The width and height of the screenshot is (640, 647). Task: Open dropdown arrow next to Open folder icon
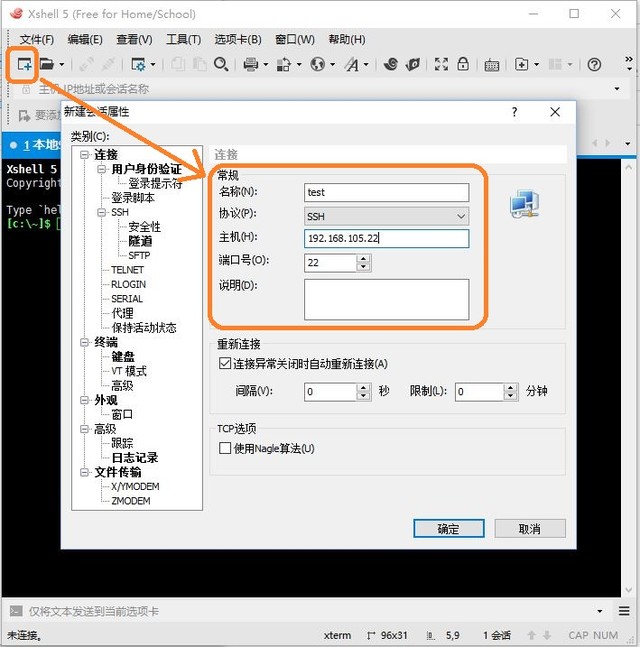point(62,64)
